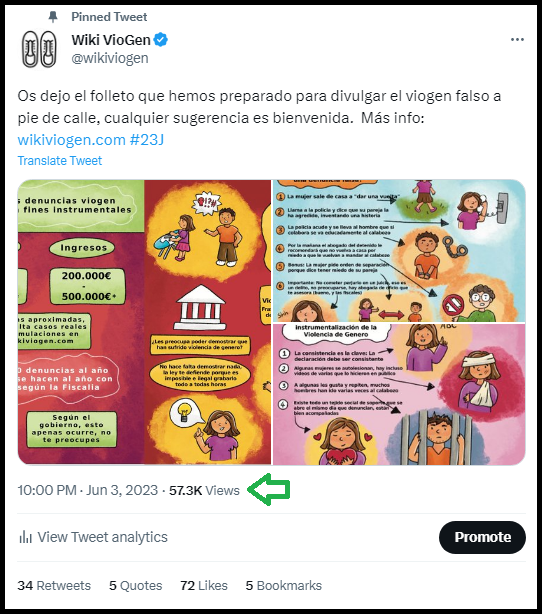This screenshot has width=542, height=614.
Task: Click the Promote button
Action: click(x=482, y=537)
